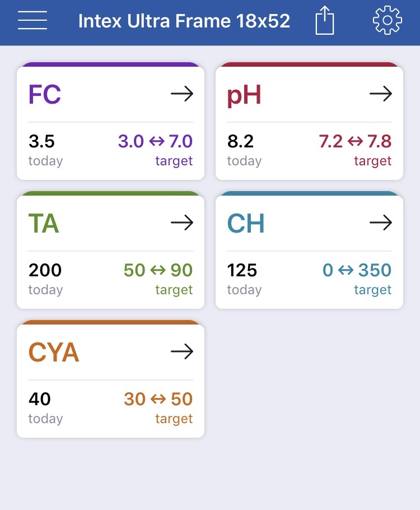The width and height of the screenshot is (420, 510).
Task: Tap FC today value 3.5
Action: click(41, 141)
